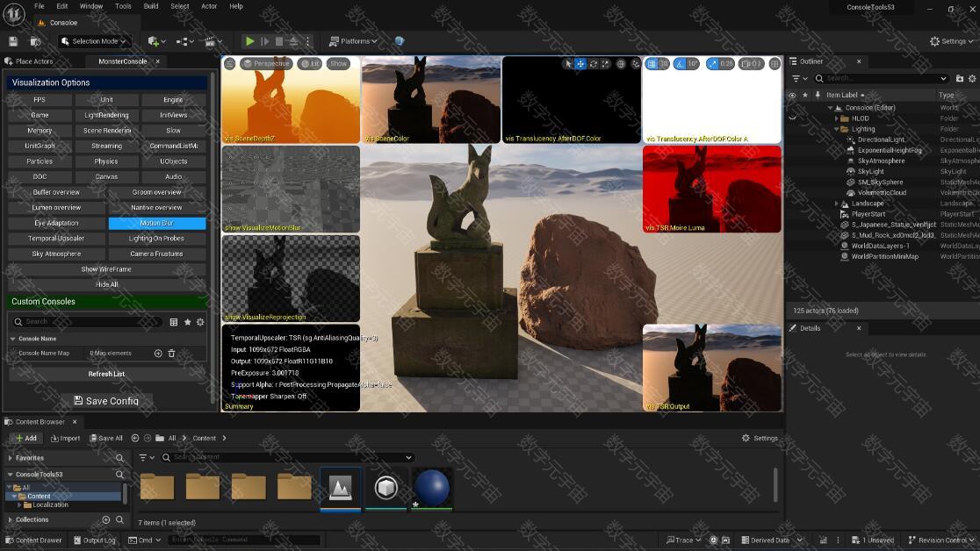
Task: Select the landscape level asset thumbnail
Action: click(x=341, y=489)
